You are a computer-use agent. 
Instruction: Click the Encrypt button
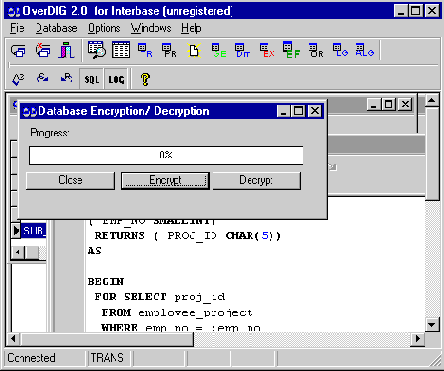pyautogui.click(x=165, y=180)
